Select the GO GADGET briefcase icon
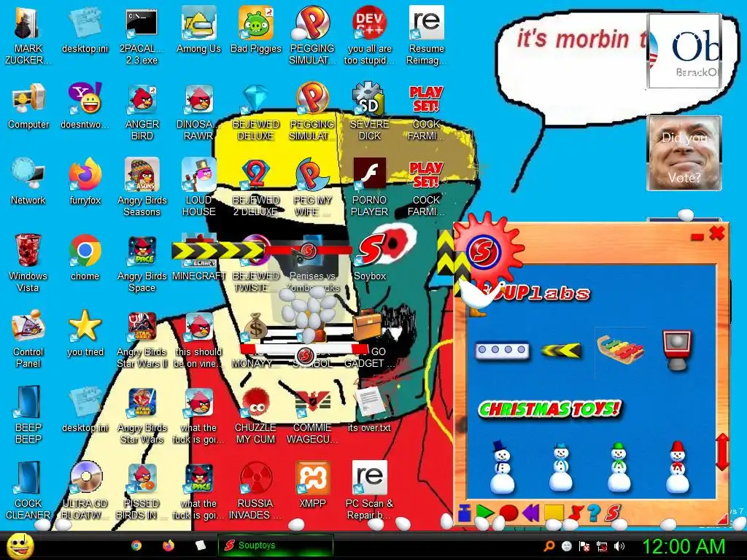The width and height of the screenshot is (747, 560). pyautogui.click(x=369, y=339)
